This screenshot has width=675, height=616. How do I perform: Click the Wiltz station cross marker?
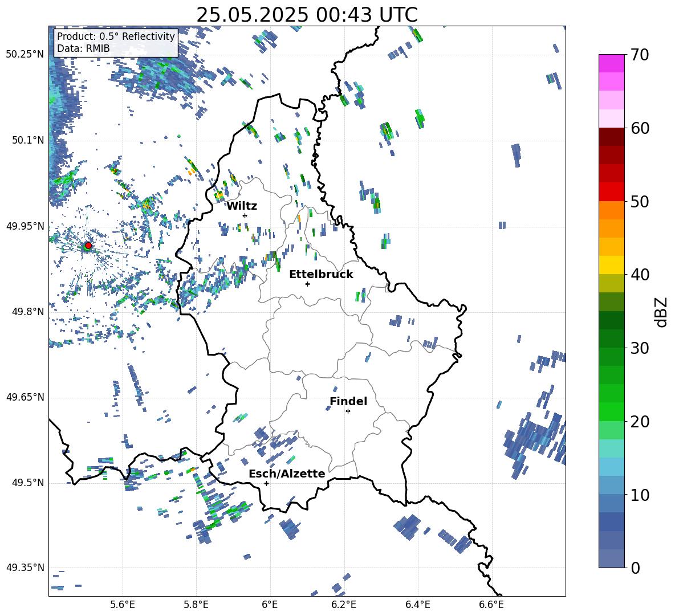point(245,215)
